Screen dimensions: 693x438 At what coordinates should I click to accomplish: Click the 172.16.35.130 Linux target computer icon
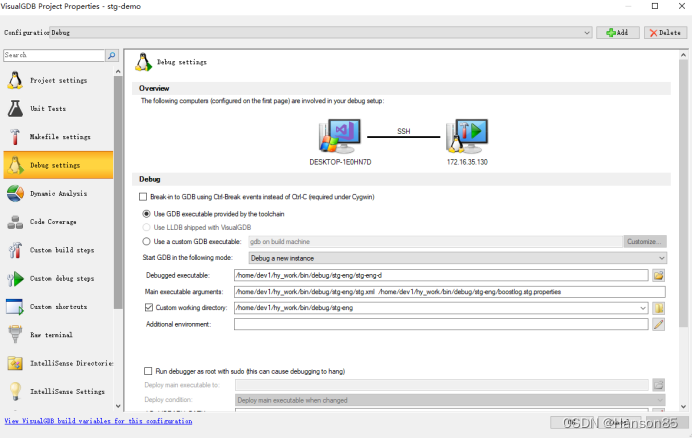467,136
